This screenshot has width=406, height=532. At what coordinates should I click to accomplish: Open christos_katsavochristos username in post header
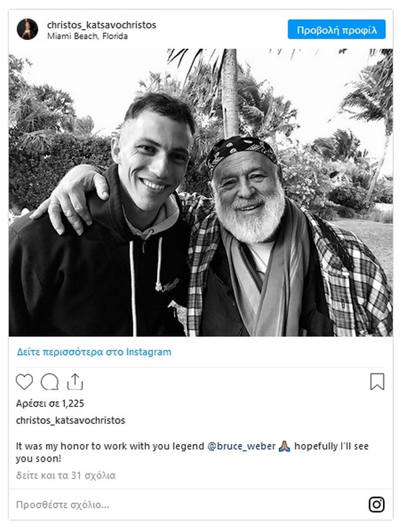click(101, 24)
